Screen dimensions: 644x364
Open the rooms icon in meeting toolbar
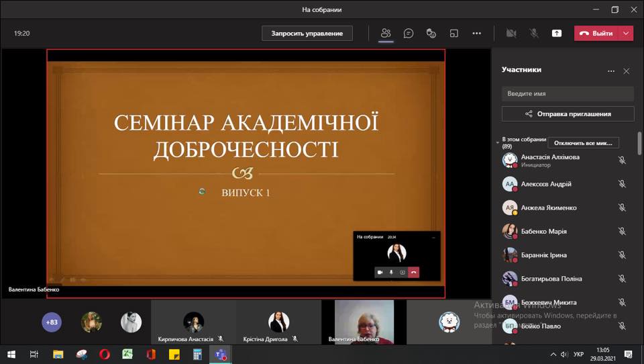tap(454, 34)
